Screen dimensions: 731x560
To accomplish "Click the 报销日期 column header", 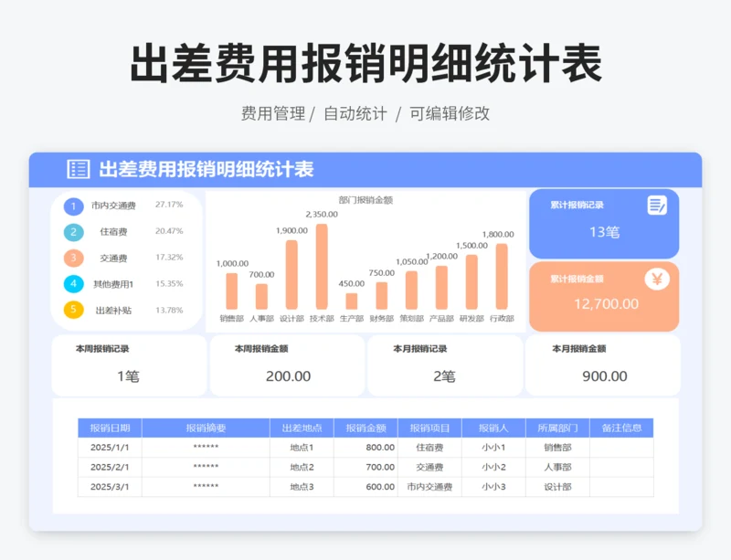I will click(x=110, y=428).
